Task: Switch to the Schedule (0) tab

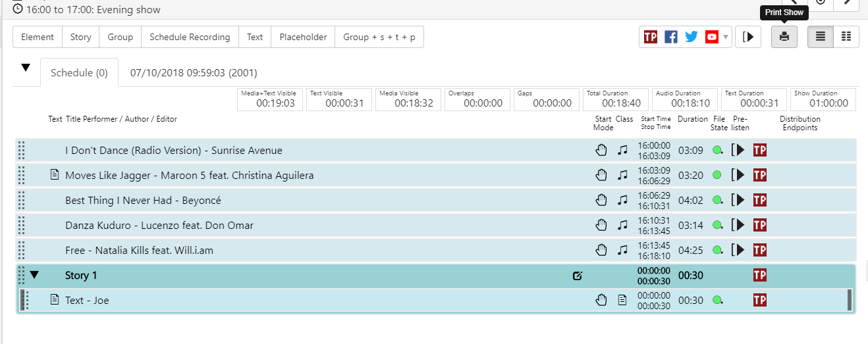Action: click(x=79, y=73)
